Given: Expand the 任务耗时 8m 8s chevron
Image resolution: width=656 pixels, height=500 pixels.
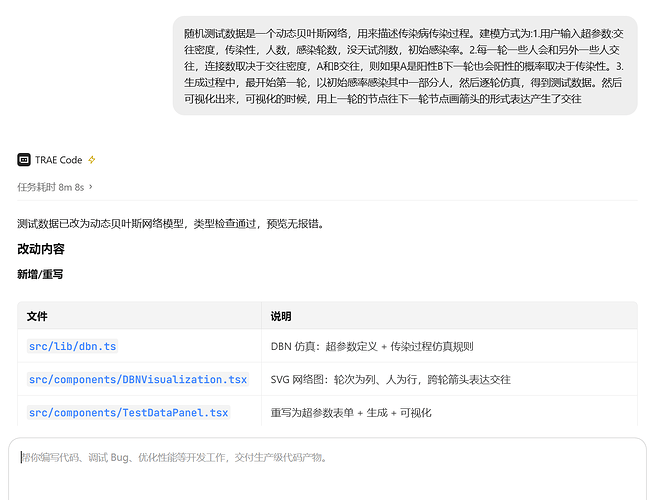Looking at the screenshot, I should (x=91, y=187).
